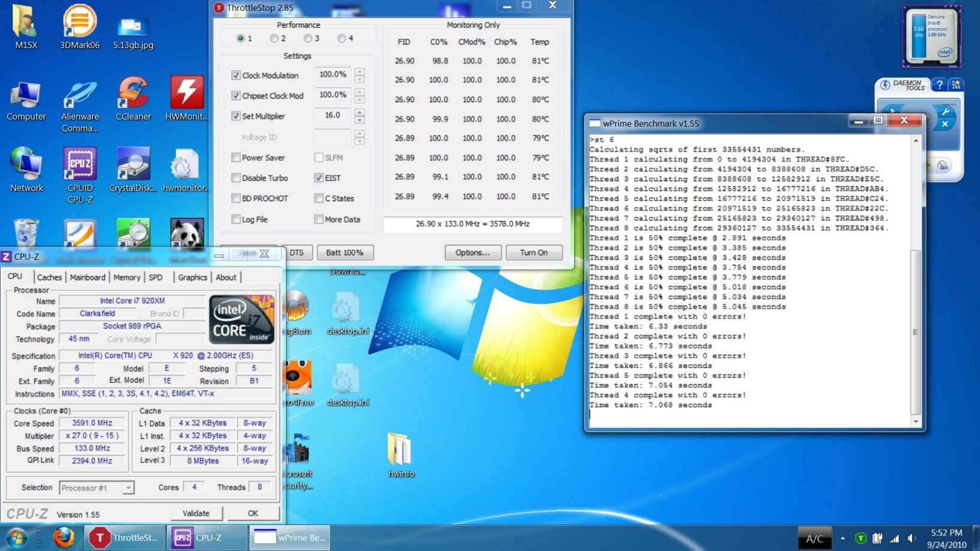Click the Set Multiplier value field

click(333, 115)
